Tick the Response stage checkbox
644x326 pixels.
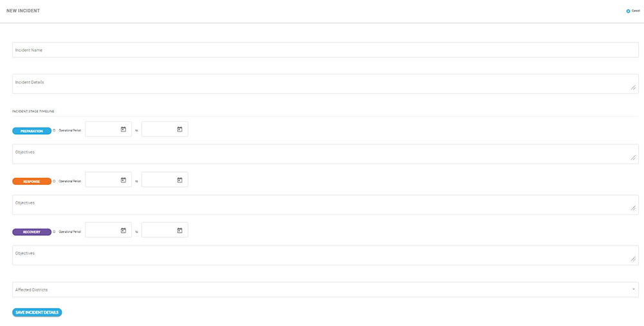coord(54,181)
